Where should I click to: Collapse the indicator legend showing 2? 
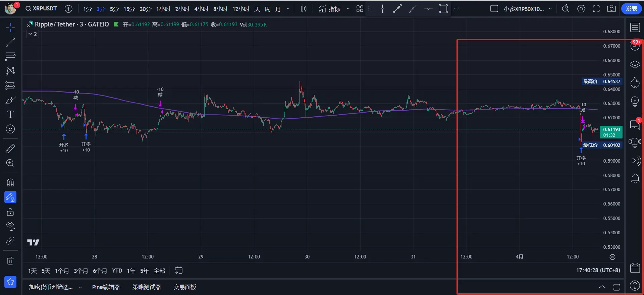coord(33,34)
